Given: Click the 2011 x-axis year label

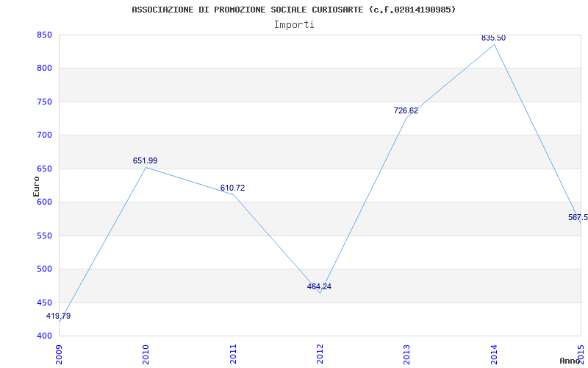Looking at the screenshot, I should pyautogui.click(x=233, y=354).
